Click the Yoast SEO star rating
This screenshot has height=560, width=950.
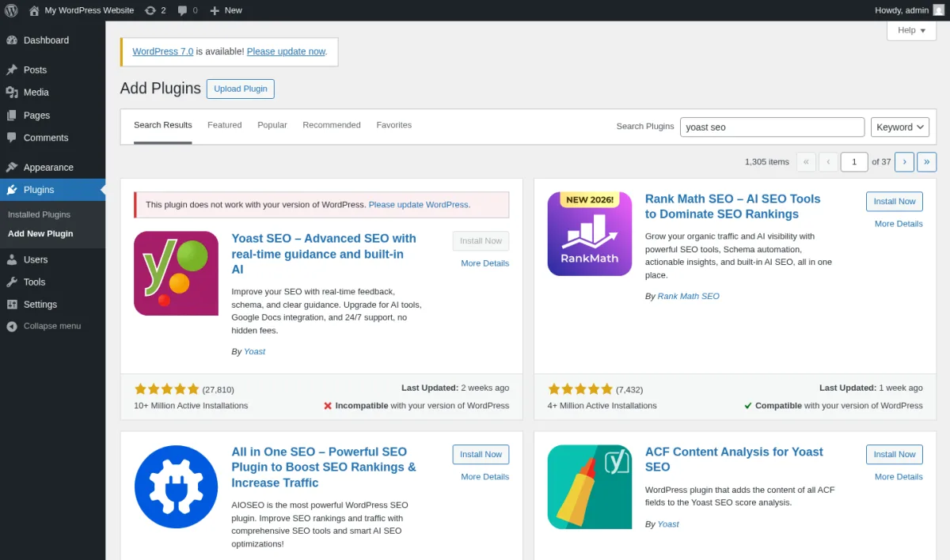(x=167, y=389)
